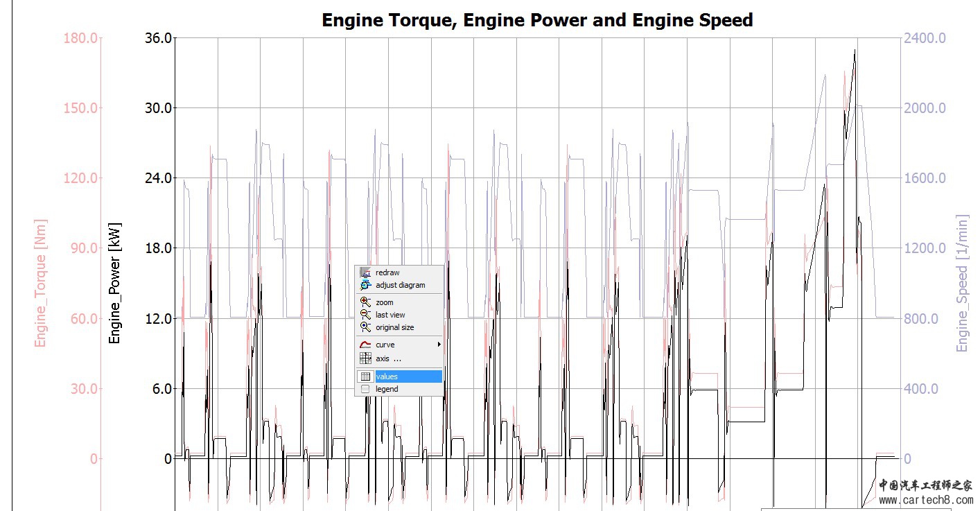
Task: Click the 'Engine_Power [kW]' axis label
Action: 115,283
